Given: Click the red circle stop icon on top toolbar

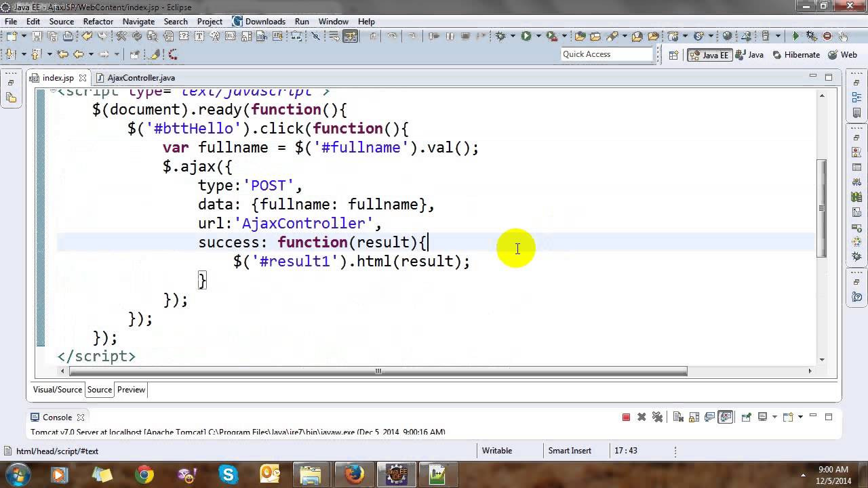Looking at the screenshot, I should pyautogui.click(x=827, y=36).
